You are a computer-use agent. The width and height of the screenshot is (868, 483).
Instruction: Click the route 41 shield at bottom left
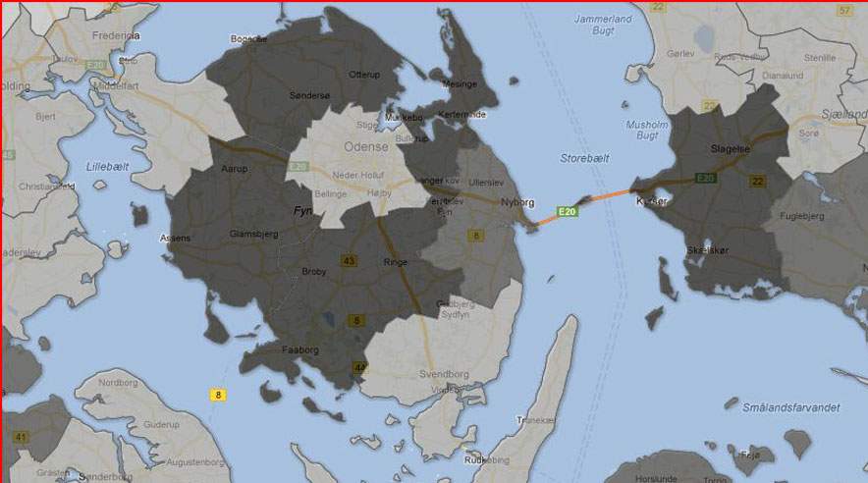[x=20, y=436]
